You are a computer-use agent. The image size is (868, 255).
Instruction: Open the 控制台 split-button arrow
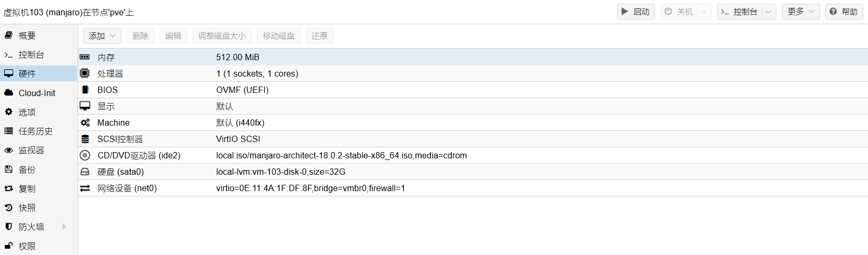tap(769, 12)
